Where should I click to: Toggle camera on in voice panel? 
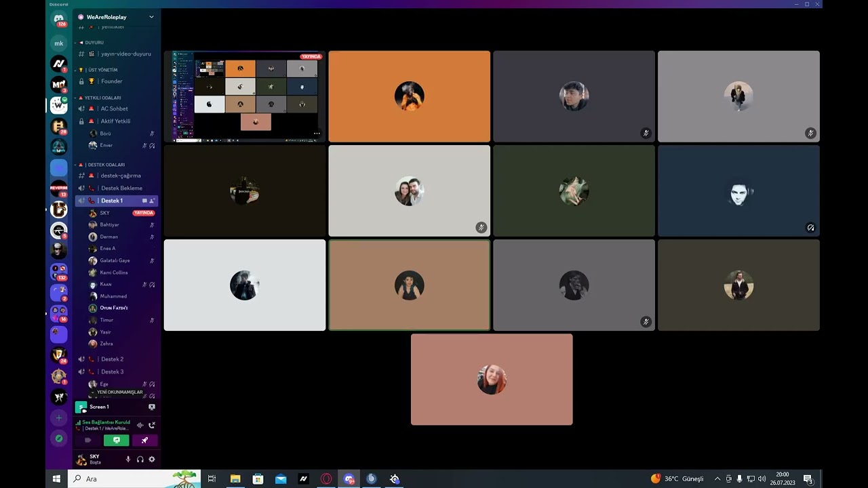pos(88,441)
